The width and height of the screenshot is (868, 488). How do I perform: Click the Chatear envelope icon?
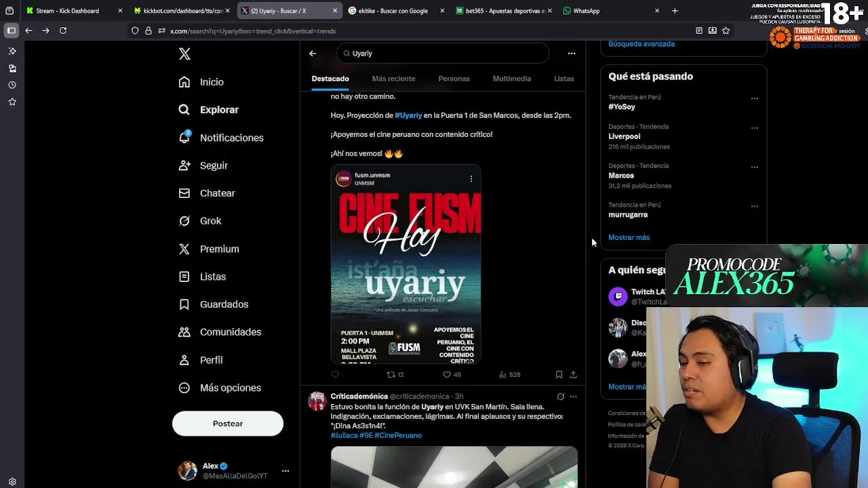pos(184,193)
